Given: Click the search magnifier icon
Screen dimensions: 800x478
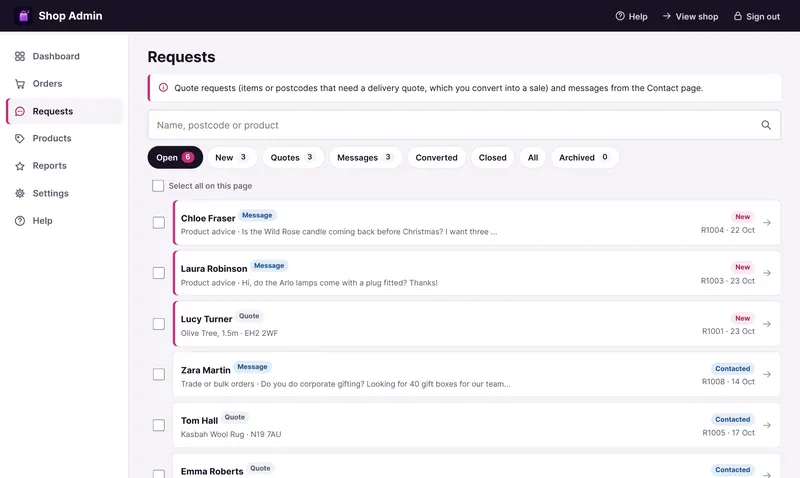Looking at the screenshot, I should pyautogui.click(x=766, y=125).
